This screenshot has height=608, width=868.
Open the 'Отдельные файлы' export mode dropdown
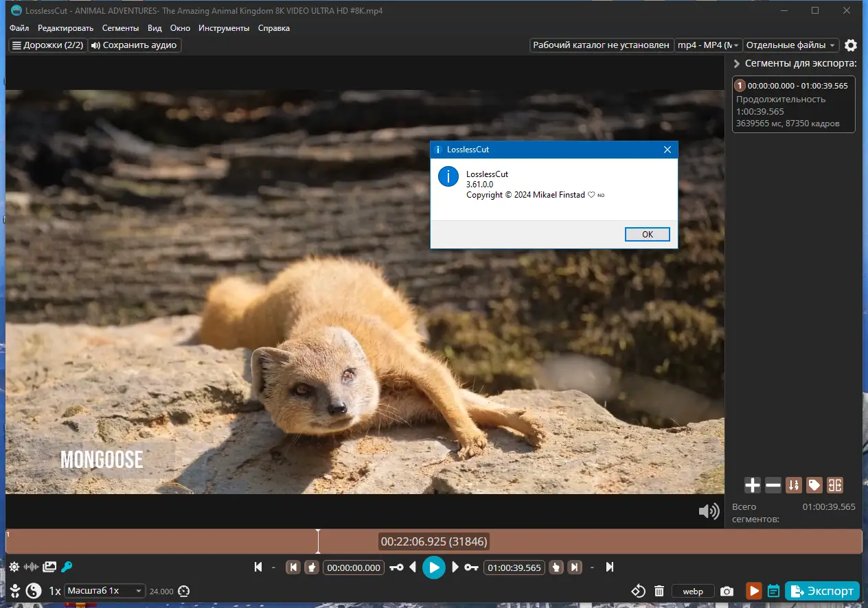(x=791, y=45)
